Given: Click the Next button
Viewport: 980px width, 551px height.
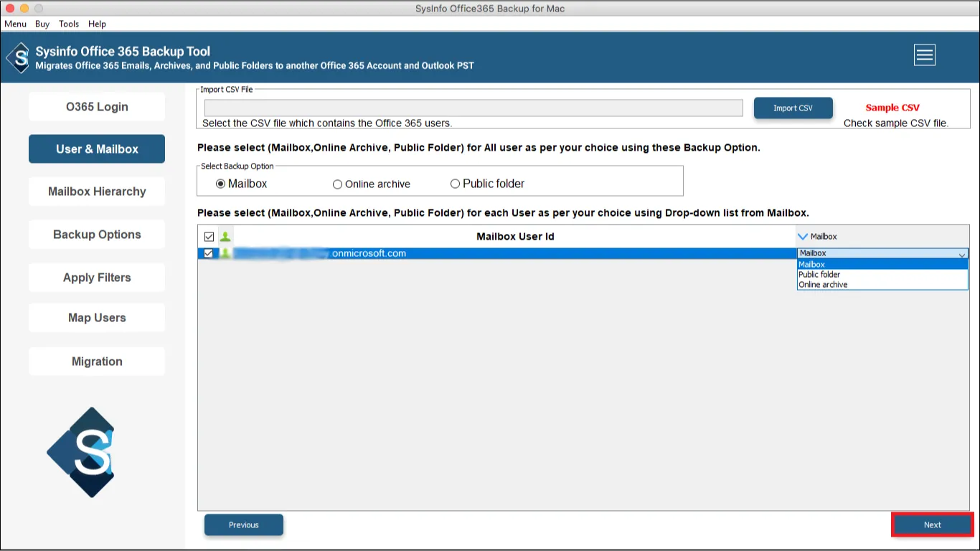Looking at the screenshot, I should (933, 525).
